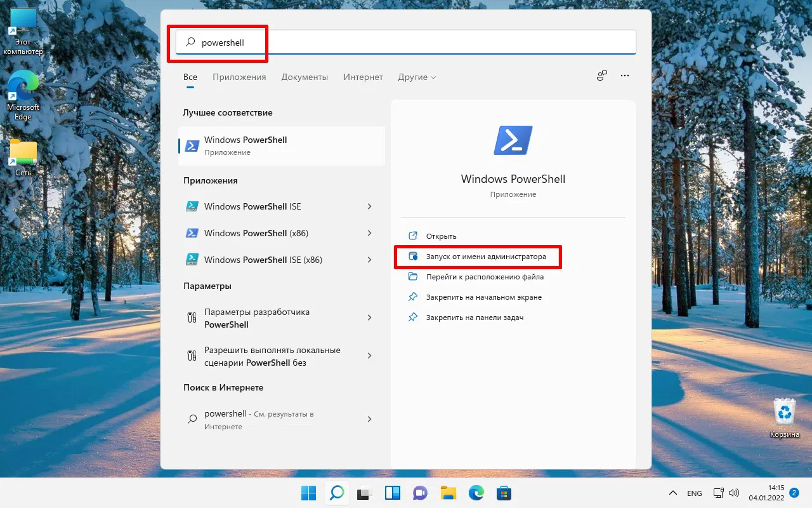The width and height of the screenshot is (812, 508).
Task: Click the ENG language indicator
Action: (695, 493)
